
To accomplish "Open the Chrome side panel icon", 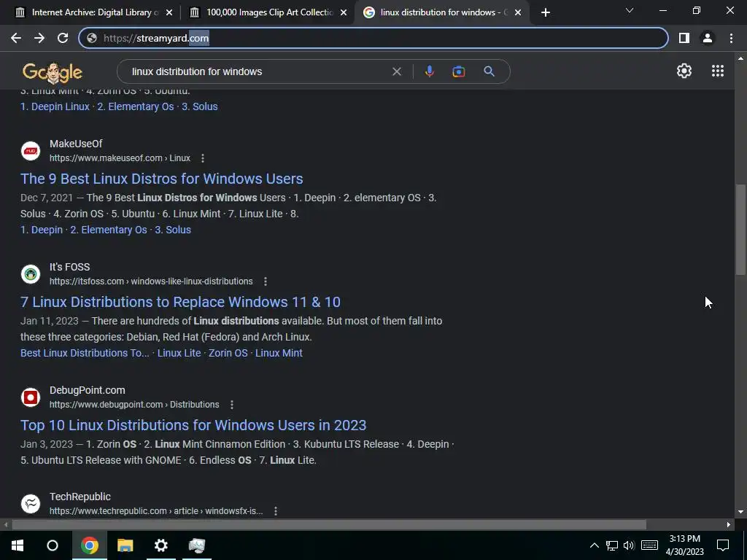I will point(684,38).
